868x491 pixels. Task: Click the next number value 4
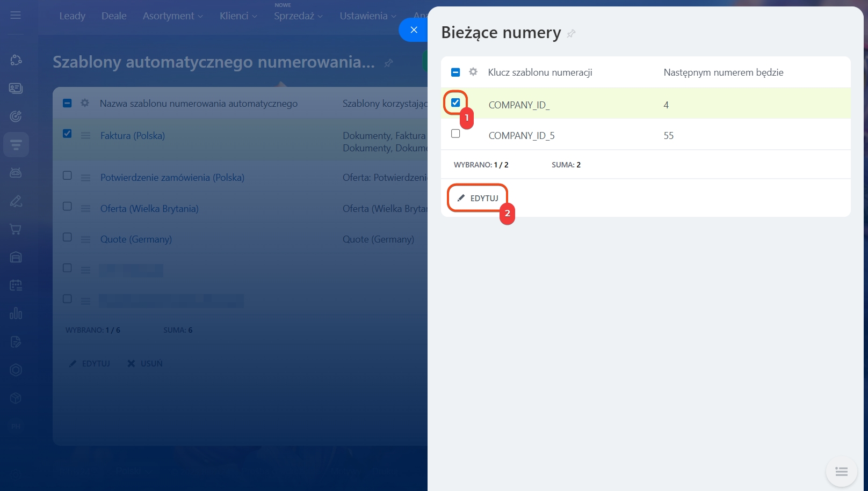(x=666, y=105)
